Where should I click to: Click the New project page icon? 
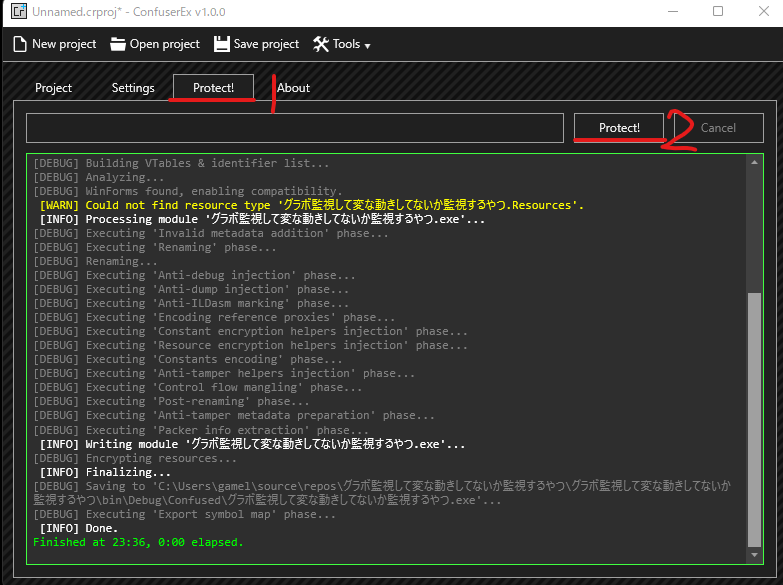(x=19, y=44)
